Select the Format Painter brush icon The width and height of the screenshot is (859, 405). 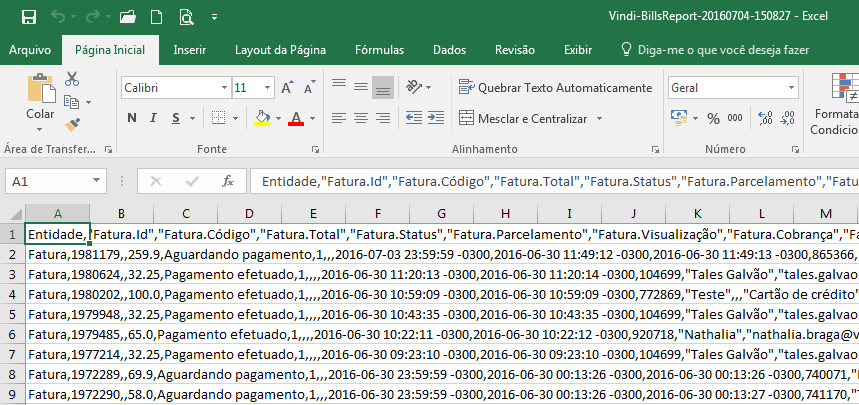tap(72, 124)
